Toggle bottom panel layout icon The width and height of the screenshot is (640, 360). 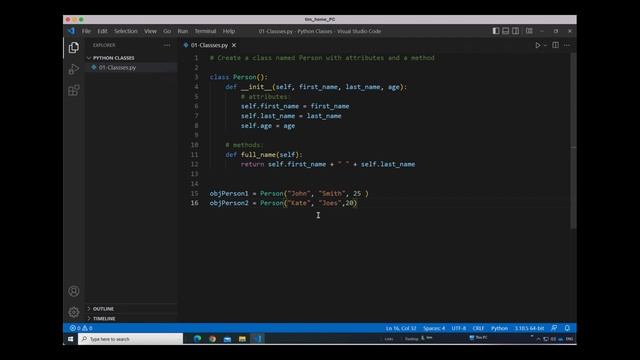pos(505,31)
